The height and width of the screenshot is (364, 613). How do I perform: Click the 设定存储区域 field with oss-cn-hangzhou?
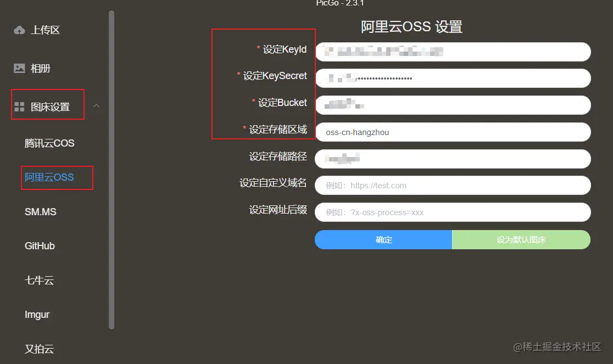[453, 132]
